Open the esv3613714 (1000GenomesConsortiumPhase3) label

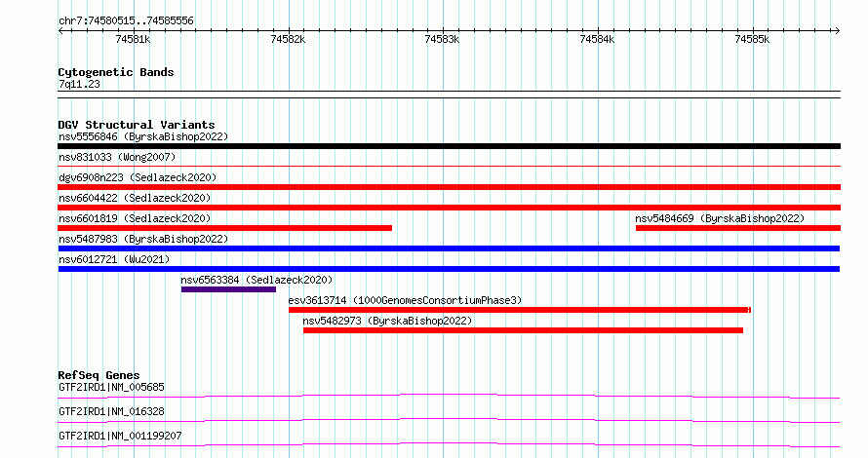405,300
